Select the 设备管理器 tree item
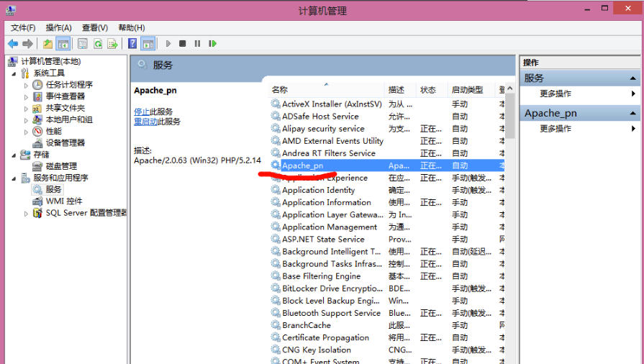Image resolution: width=644 pixels, height=364 pixels. (65, 142)
